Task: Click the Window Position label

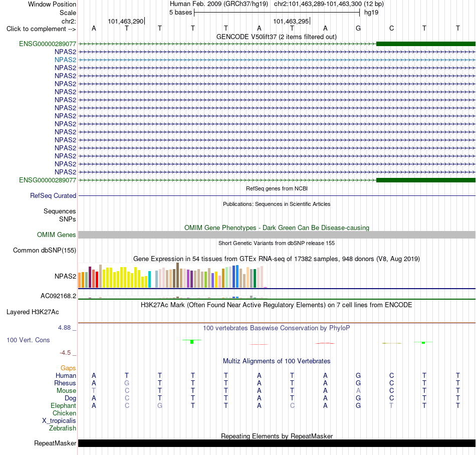Action: (52, 4)
